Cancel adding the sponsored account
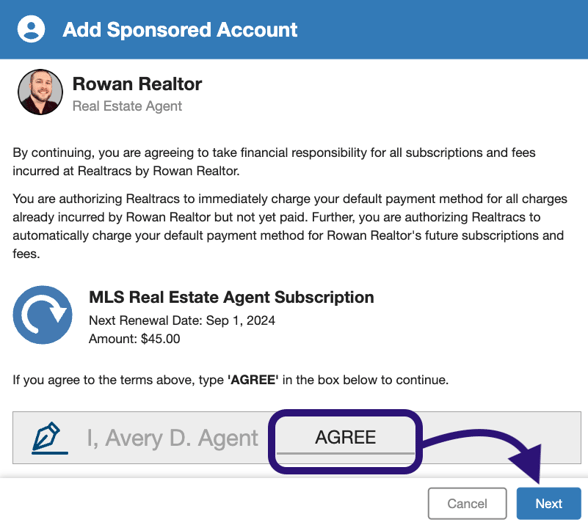This screenshot has height=525, width=588. coord(467,503)
